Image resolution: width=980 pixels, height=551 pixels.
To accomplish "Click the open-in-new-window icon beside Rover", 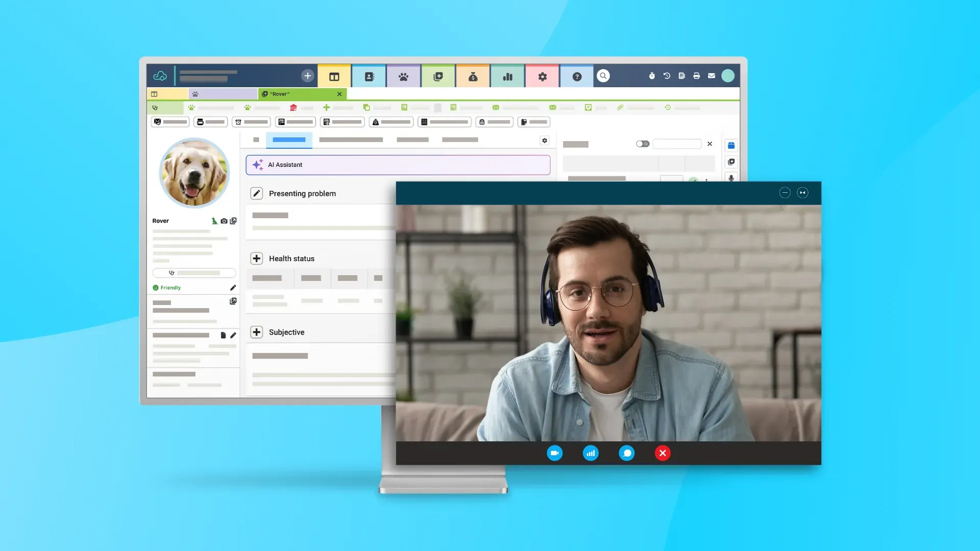I will [233, 221].
